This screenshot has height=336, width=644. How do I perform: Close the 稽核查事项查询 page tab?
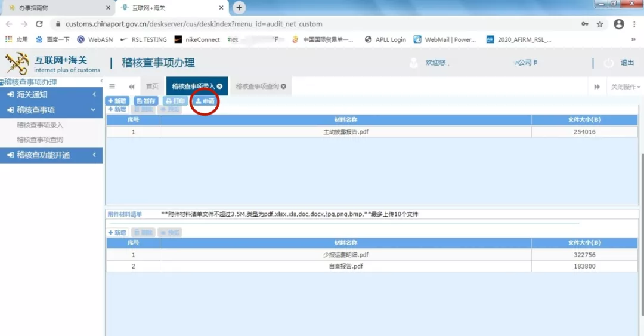click(283, 87)
